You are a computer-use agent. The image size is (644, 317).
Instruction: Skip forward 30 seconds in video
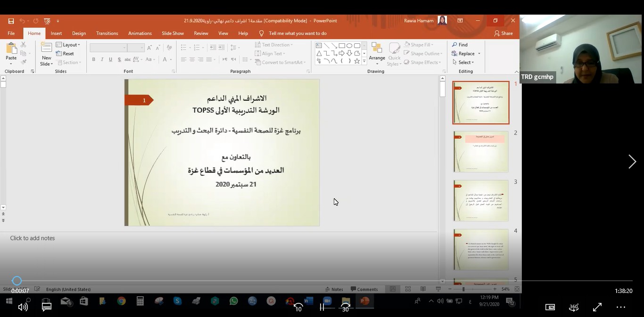(346, 307)
